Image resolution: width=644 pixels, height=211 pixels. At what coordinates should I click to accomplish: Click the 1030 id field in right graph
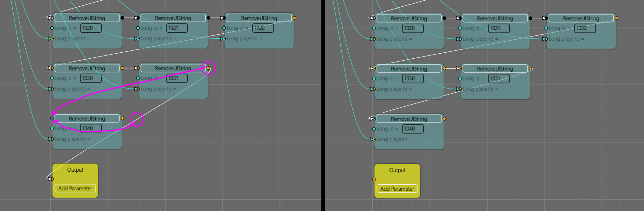(413, 78)
